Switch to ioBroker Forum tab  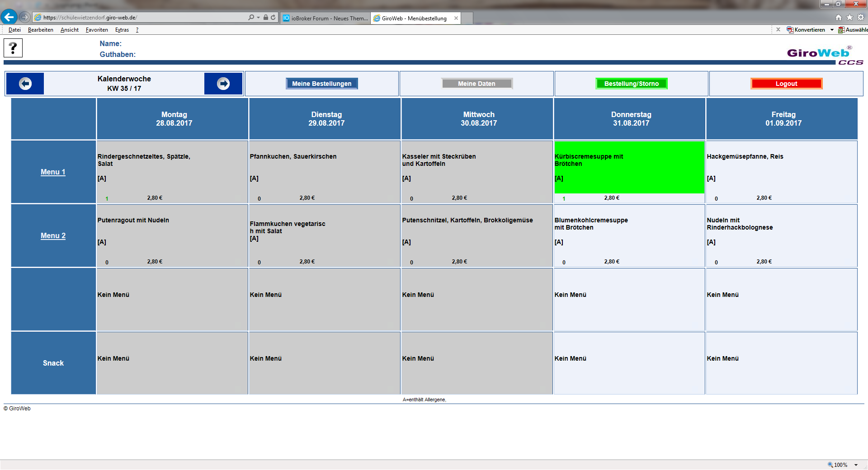pyautogui.click(x=325, y=18)
